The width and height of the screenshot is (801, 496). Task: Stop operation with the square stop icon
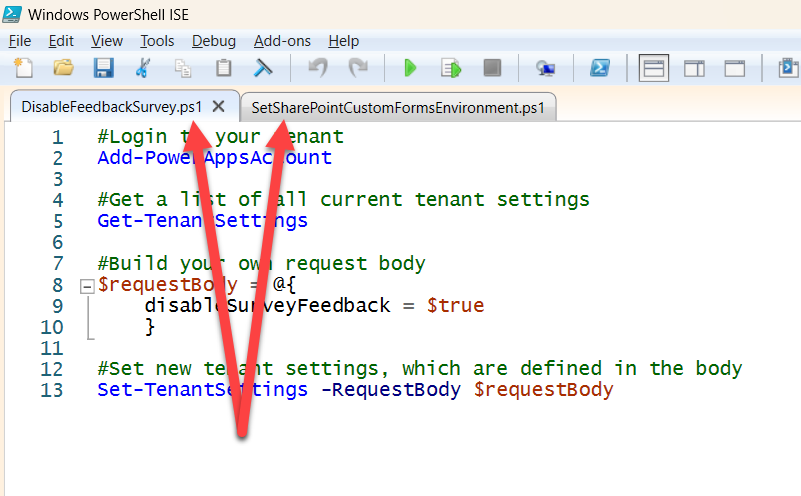pos(492,68)
